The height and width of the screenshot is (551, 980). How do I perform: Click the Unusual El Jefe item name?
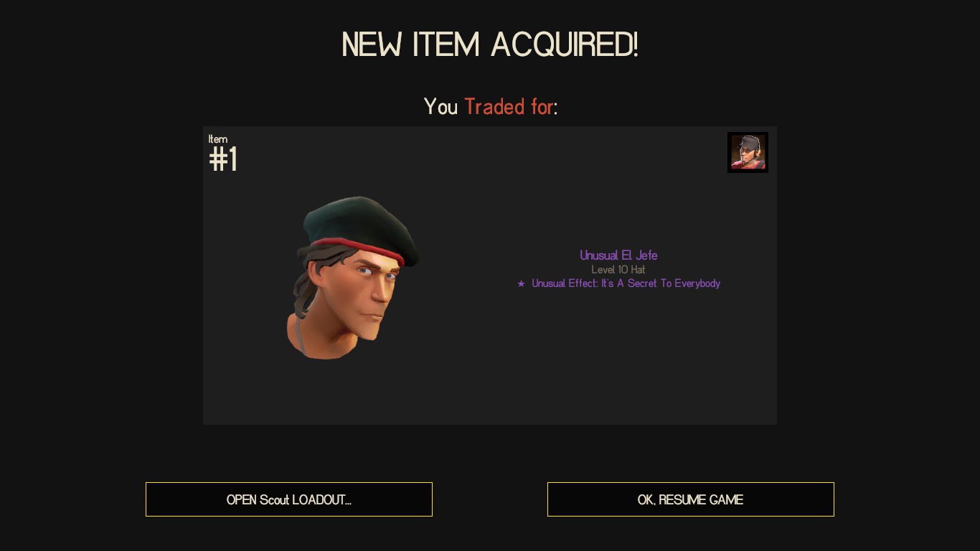[x=618, y=255]
